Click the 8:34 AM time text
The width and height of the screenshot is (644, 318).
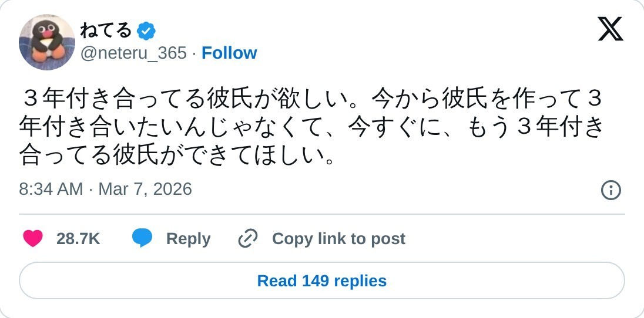(51, 189)
